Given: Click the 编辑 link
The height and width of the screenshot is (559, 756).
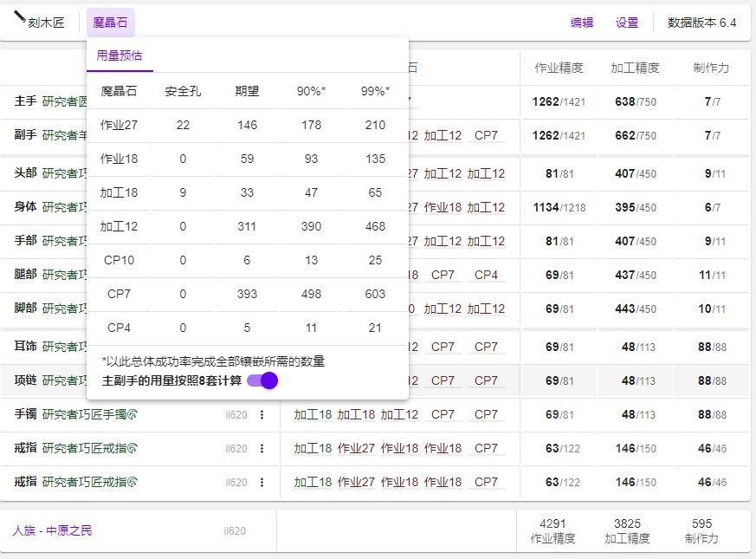Looking at the screenshot, I should (x=583, y=23).
